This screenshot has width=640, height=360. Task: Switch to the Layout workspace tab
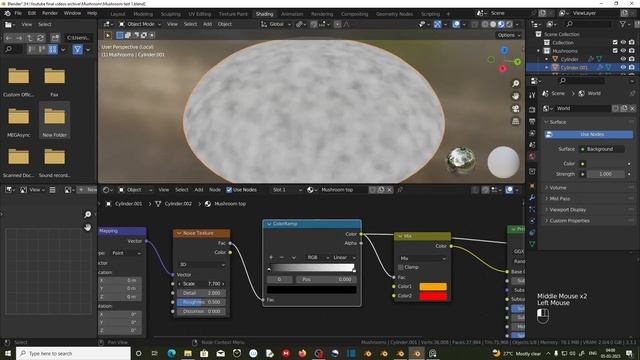pos(118,14)
